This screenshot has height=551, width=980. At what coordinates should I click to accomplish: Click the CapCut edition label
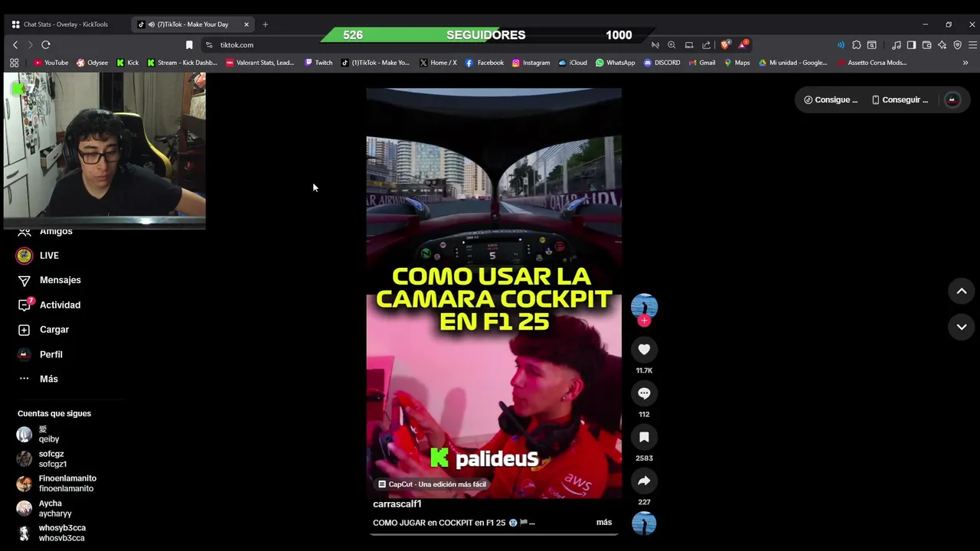(x=433, y=484)
